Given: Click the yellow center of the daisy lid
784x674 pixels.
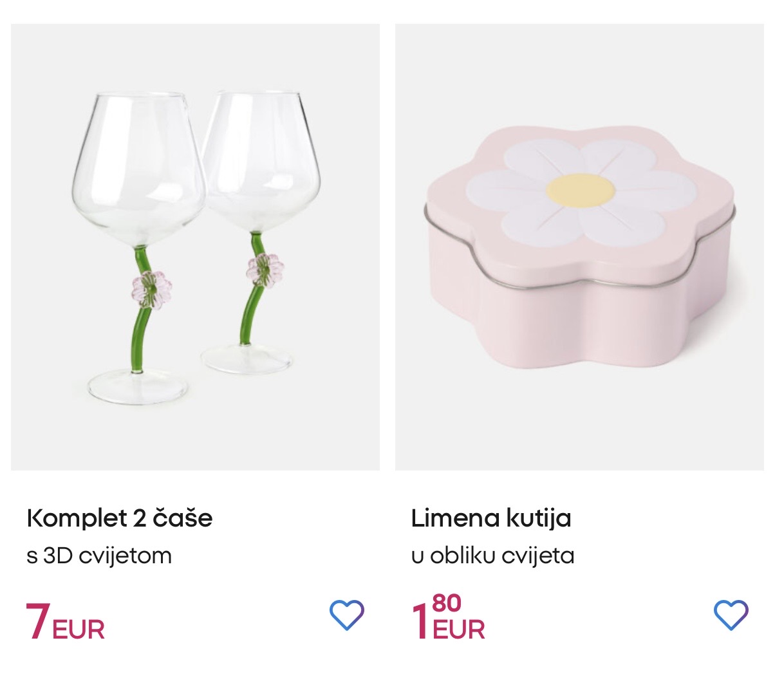Looking at the screenshot, I should pos(581,189).
